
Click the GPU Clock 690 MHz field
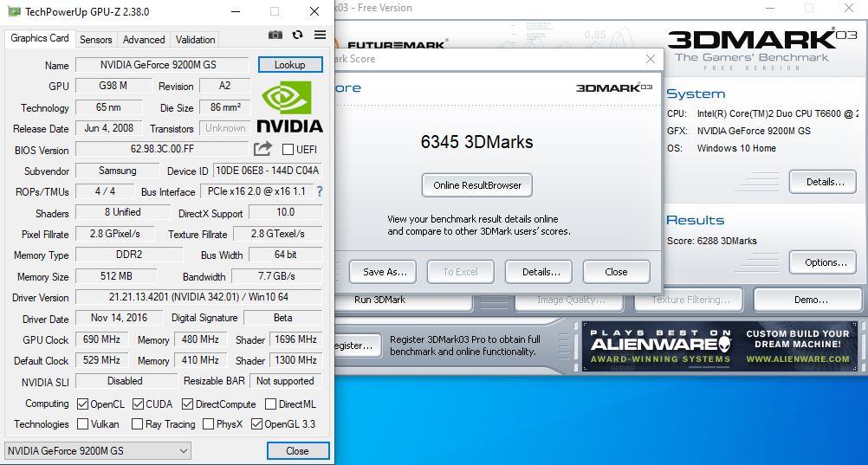[x=101, y=339]
